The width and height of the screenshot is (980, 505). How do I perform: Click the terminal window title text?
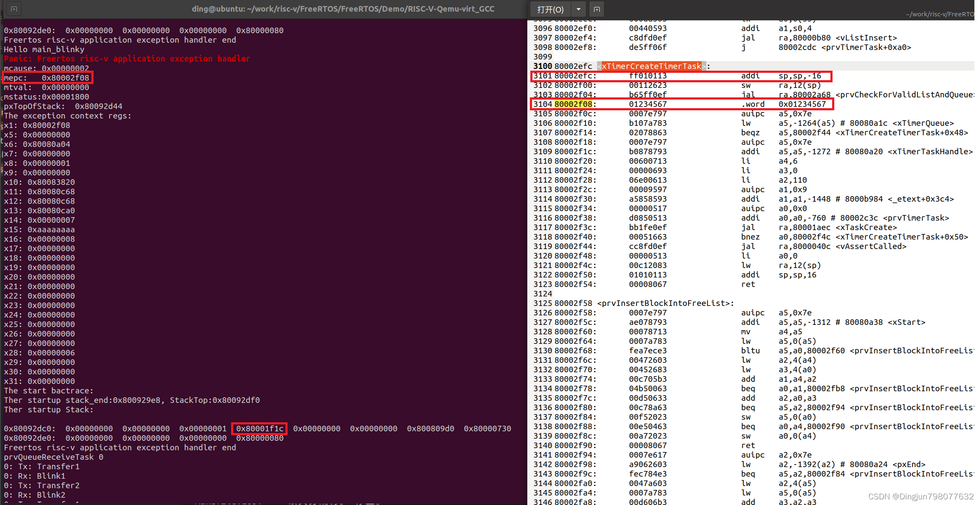(343, 9)
